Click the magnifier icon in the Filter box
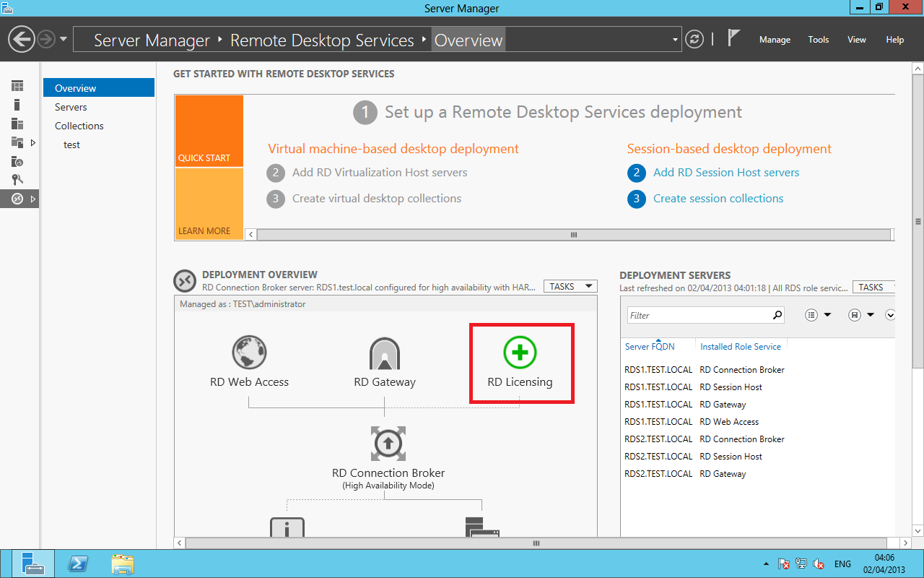The width and height of the screenshot is (924, 578). pos(777,315)
